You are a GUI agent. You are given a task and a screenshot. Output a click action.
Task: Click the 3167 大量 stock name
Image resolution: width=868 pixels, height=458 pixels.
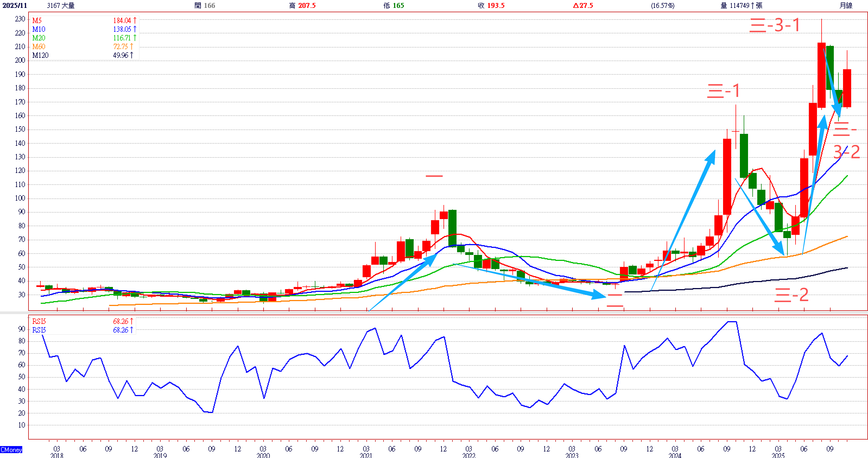point(61,5)
